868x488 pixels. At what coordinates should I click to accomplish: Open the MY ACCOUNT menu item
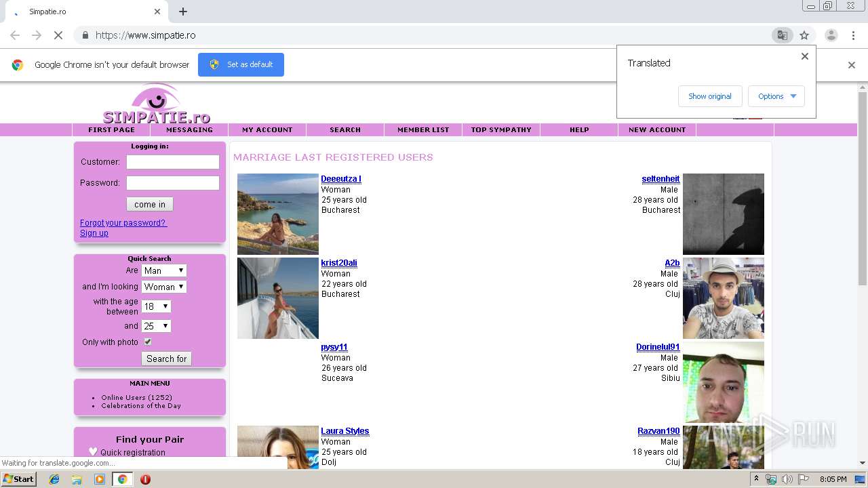[267, 129]
